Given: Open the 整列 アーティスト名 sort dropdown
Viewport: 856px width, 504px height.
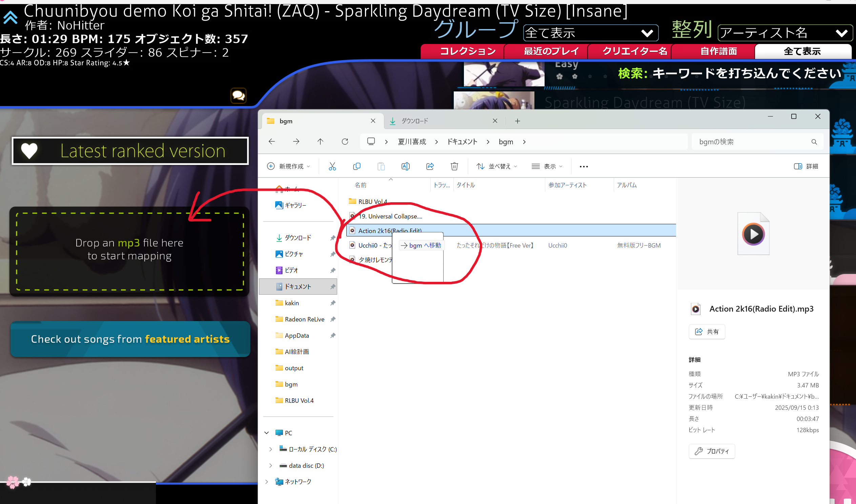Looking at the screenshot, I should (x=785, y=33).
